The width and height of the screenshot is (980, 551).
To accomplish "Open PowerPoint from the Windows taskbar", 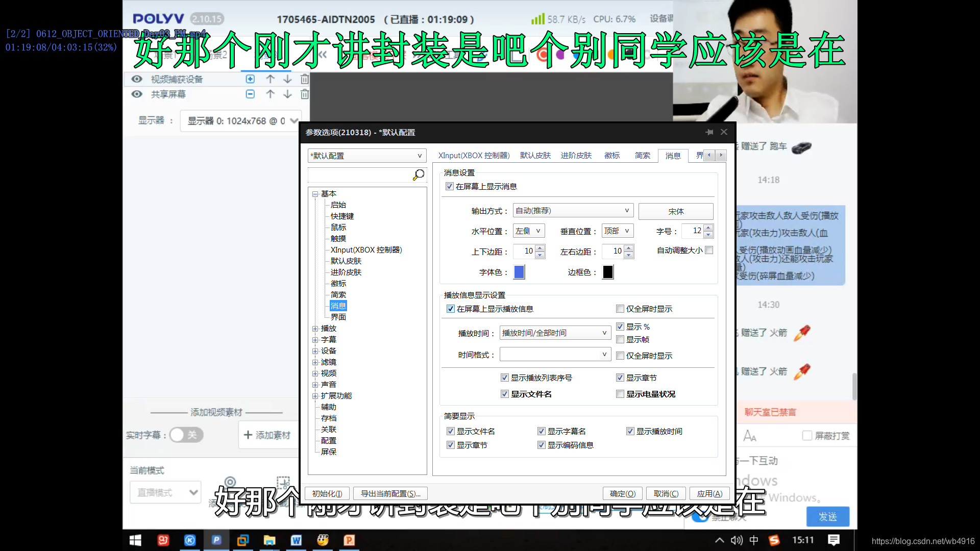I will (x=349, y=540).
